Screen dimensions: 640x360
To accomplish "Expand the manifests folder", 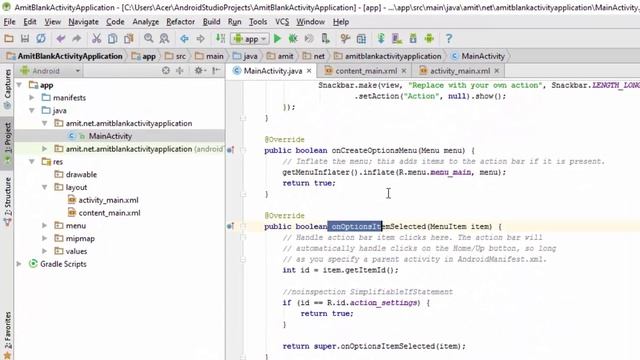I will (x=32, y=98).
